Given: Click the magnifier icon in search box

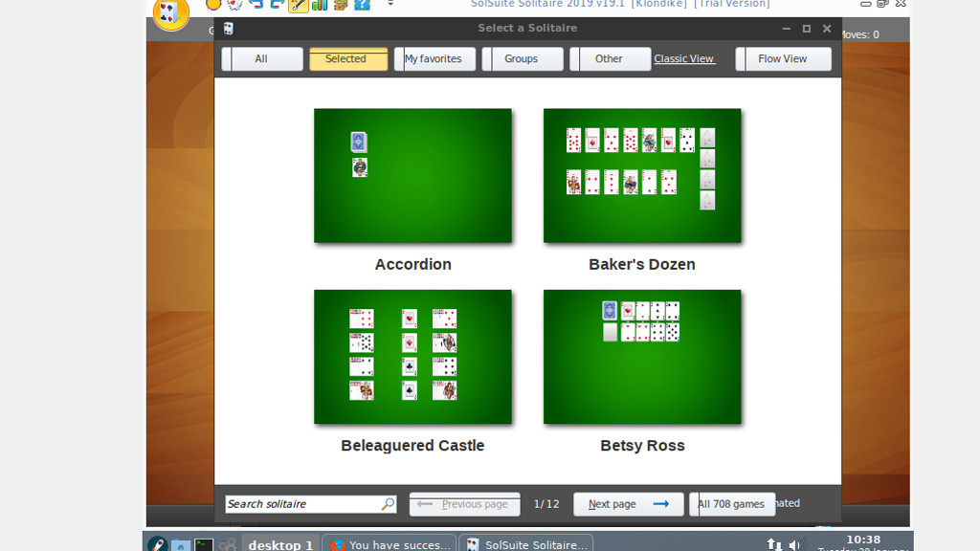Looking at the screenshot, I should (388, 504).
